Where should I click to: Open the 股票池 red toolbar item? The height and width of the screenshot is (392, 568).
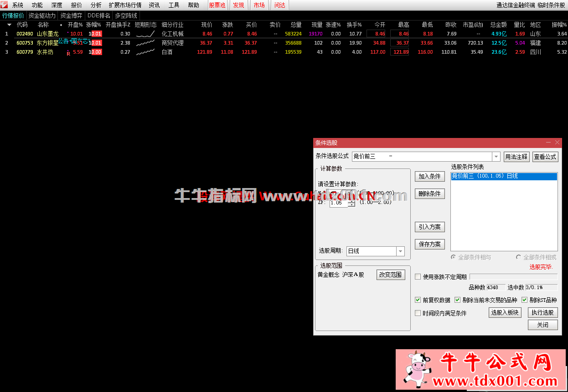click(x=217, y=5)
